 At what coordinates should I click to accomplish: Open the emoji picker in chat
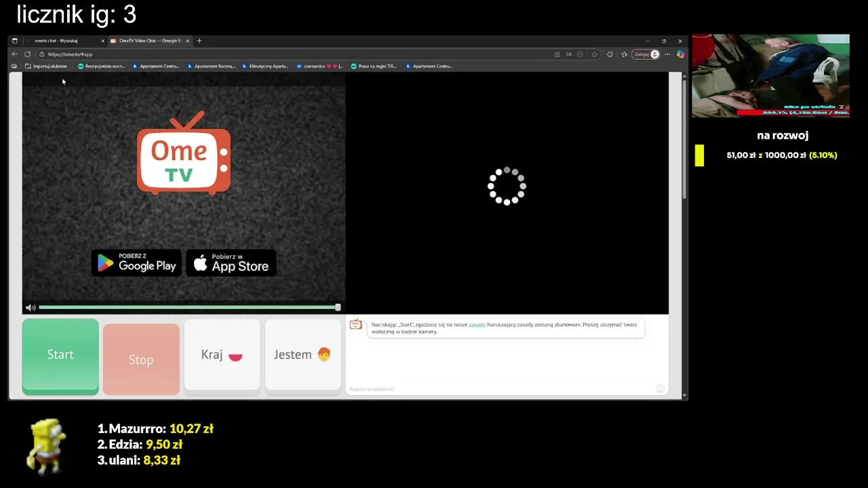click(660, 388)
